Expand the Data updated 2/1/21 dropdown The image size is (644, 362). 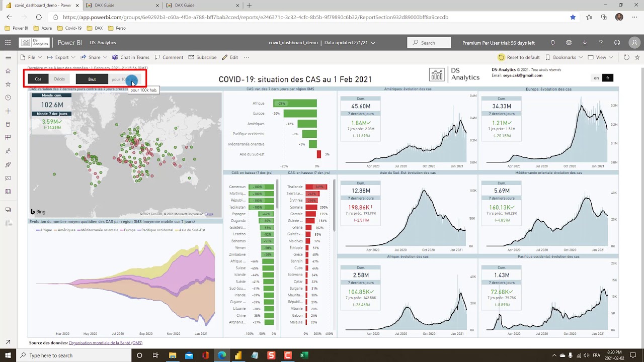click(350, 43)
